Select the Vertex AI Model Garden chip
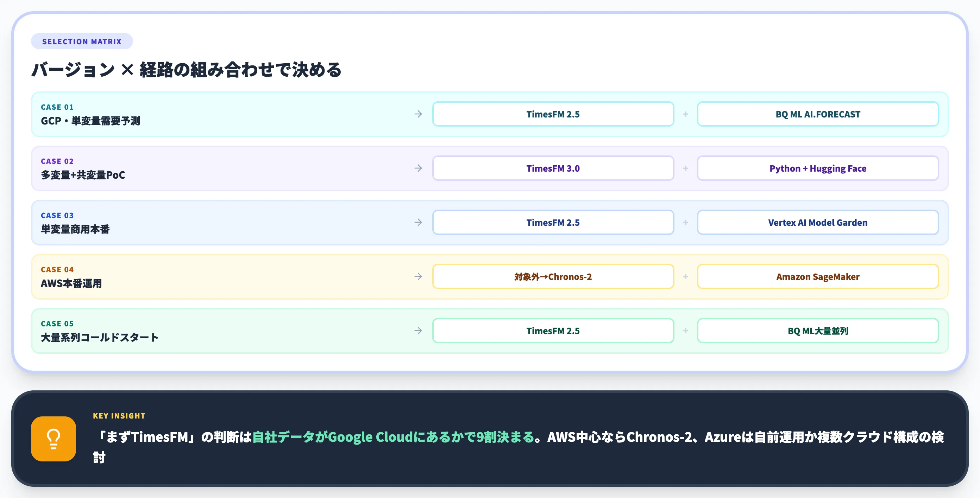Image resolution: width=980 pixels, height=498 pixels. pos(818,222)
